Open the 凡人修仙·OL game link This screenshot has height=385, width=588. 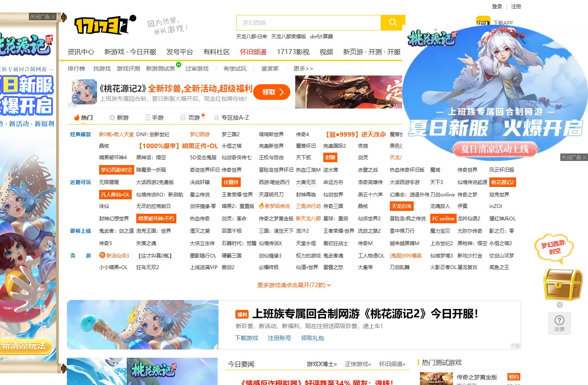pos(115,195)
